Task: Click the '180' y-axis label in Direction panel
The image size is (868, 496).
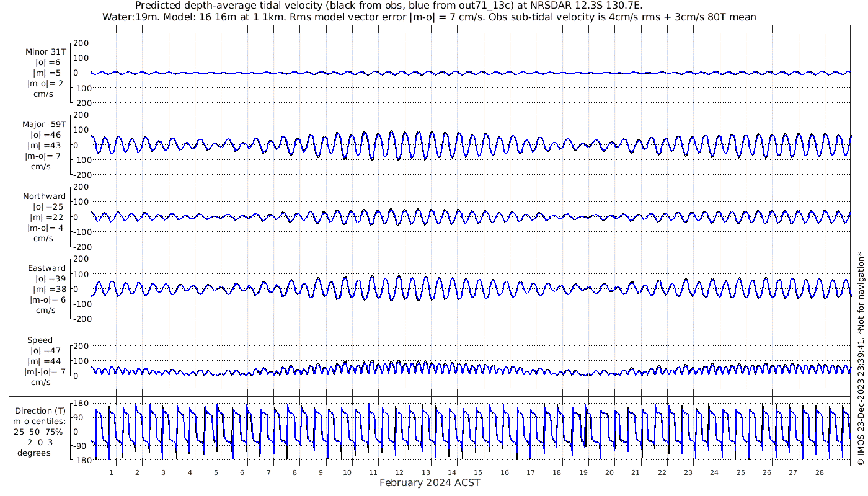Action: coord(79,403)
